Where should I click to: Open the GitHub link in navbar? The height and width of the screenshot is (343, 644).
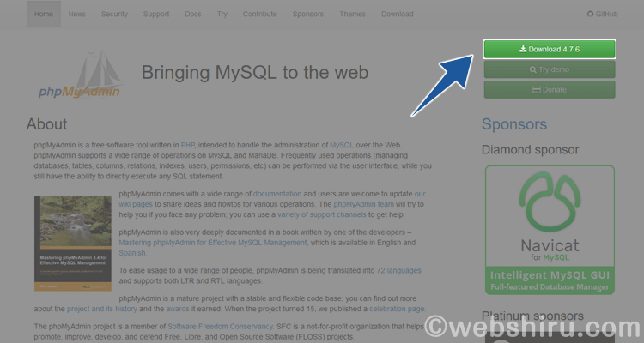pos(602,14)
